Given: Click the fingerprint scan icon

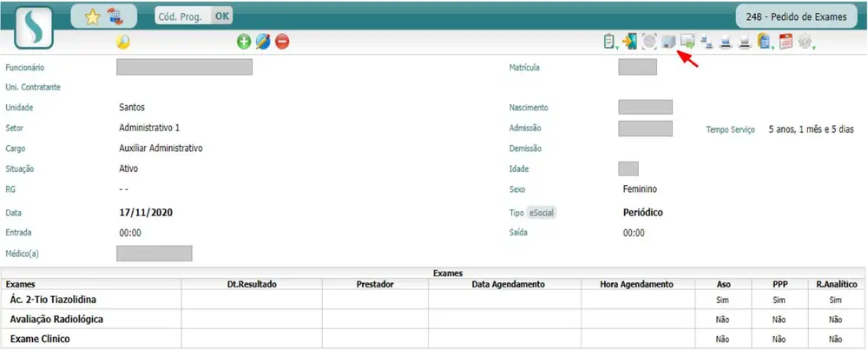Looking at the screenshot, I should pyautogui.click(x=649, y=42).
